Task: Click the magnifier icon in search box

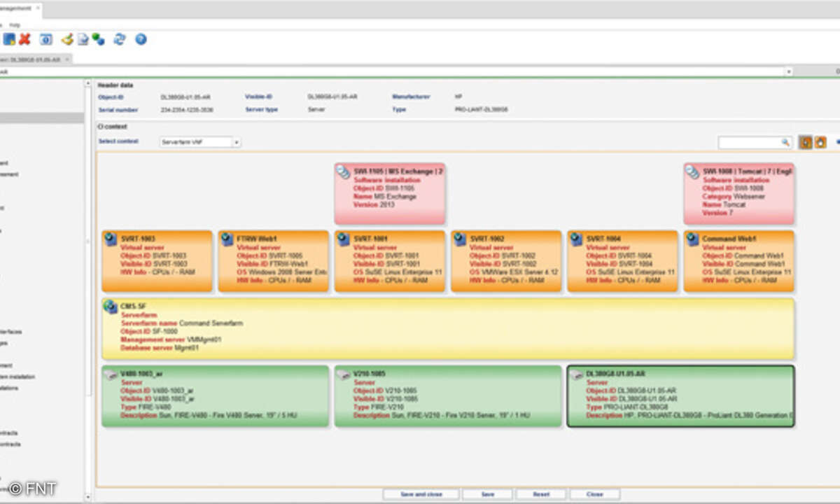Action: click(785, 142)
